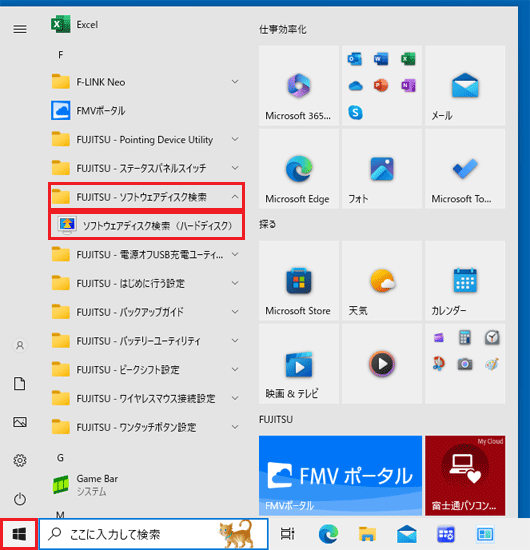Click the Windows Start button
The height and width of the screenshot is (550, 530).
pos(19,534)
